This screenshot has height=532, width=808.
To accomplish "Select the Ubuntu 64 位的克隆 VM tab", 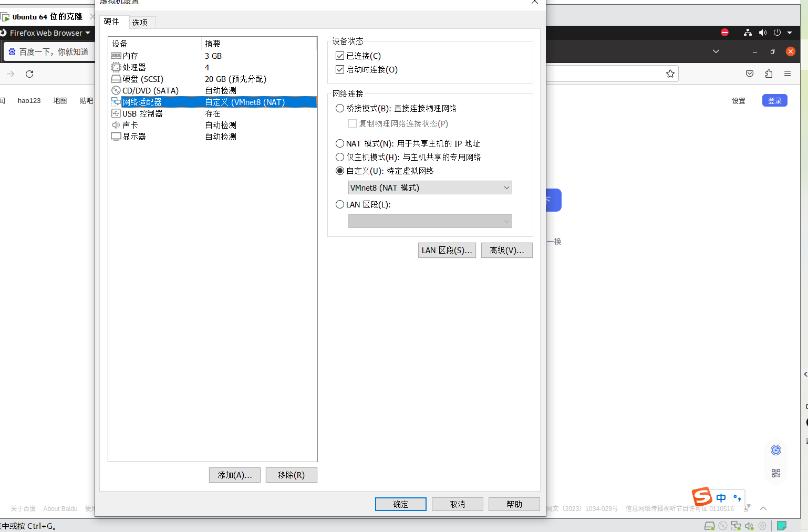I will 47,17.
